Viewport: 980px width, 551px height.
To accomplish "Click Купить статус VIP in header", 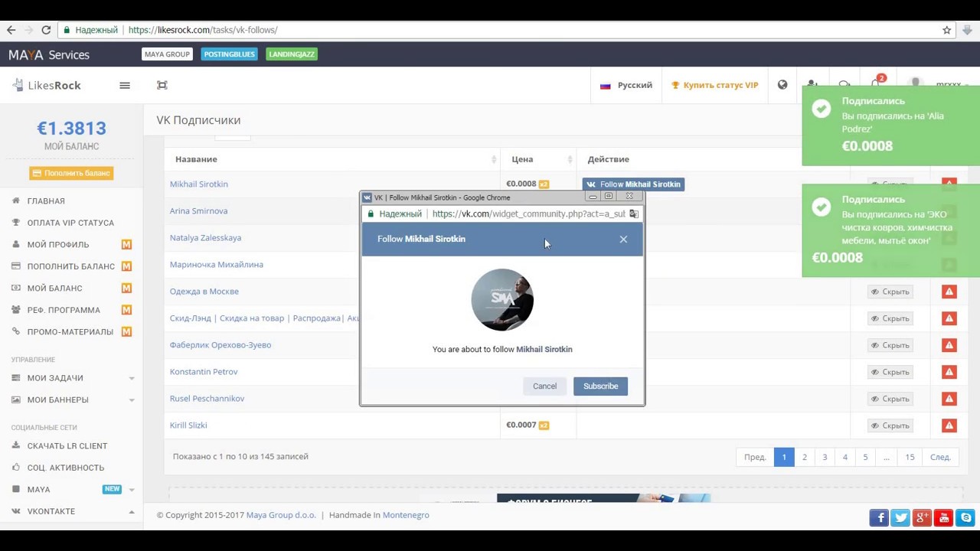I will [x=714, y=85].
